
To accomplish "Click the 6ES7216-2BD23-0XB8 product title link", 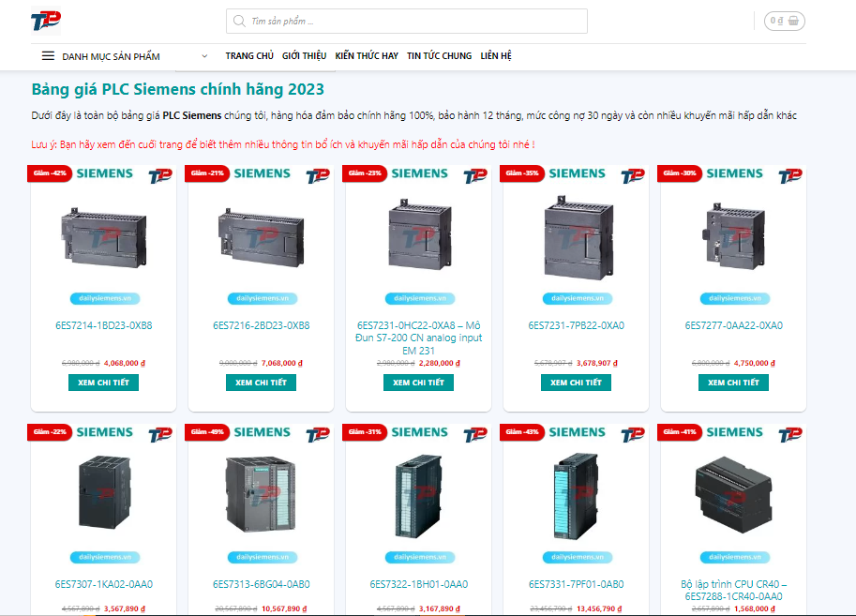I will [261, 325].
